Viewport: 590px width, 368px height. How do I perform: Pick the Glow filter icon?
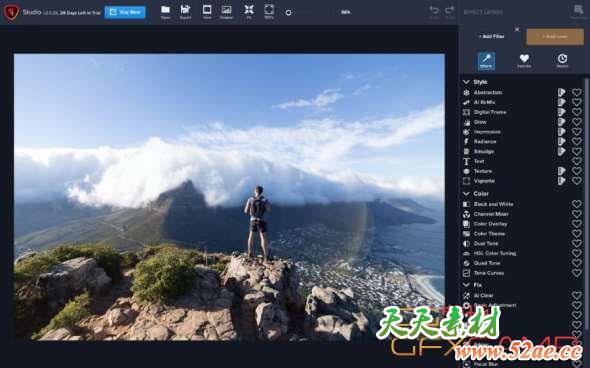[467, 122]
